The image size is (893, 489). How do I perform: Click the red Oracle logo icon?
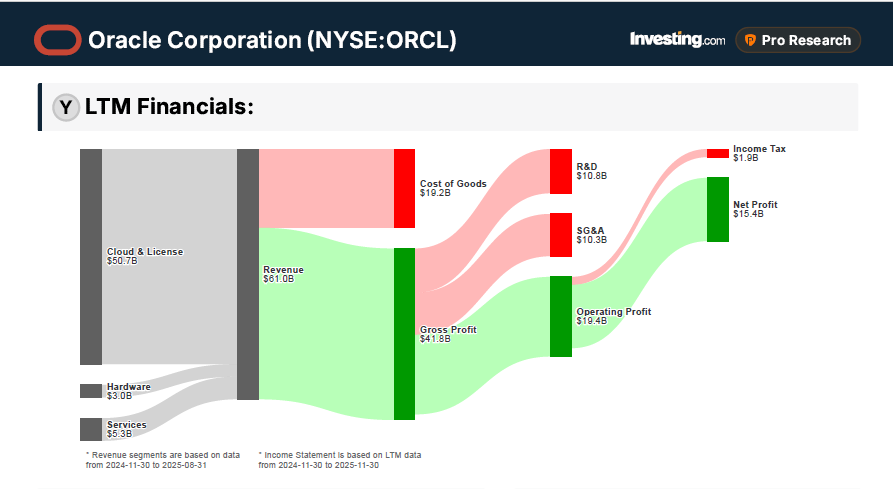[58, 40]
